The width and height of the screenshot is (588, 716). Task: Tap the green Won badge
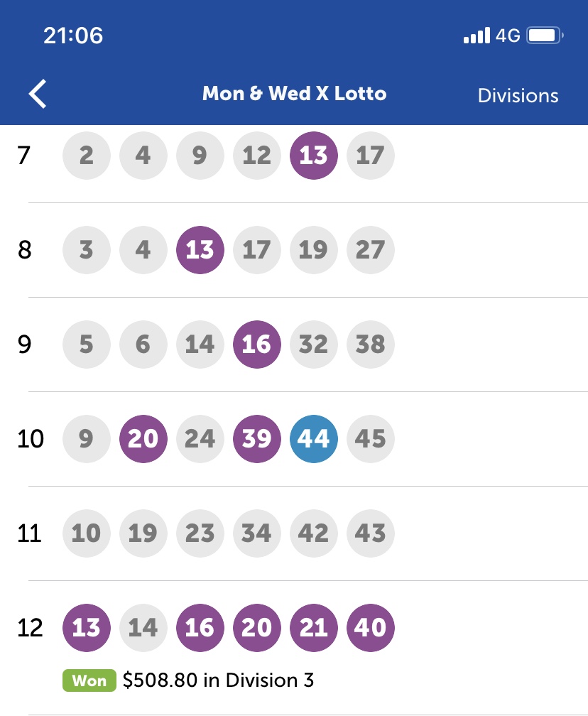tap(89, 680)
